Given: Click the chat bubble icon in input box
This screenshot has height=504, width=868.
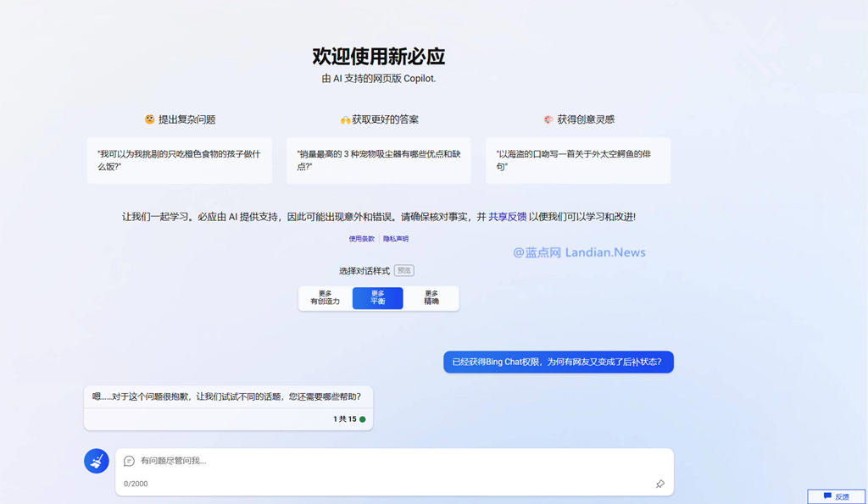Looking at the screenshot, I should (x=129, y=461).
